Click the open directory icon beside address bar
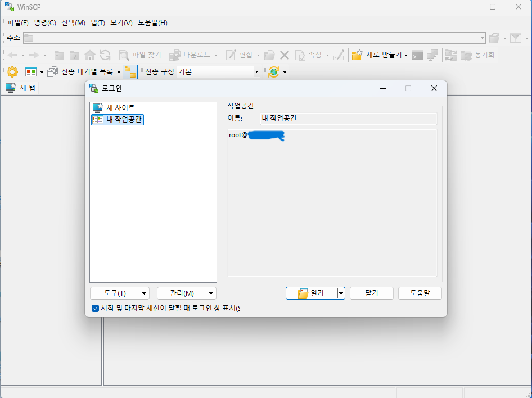The width and height of the screenshot is (532, 398). point(494,38)
